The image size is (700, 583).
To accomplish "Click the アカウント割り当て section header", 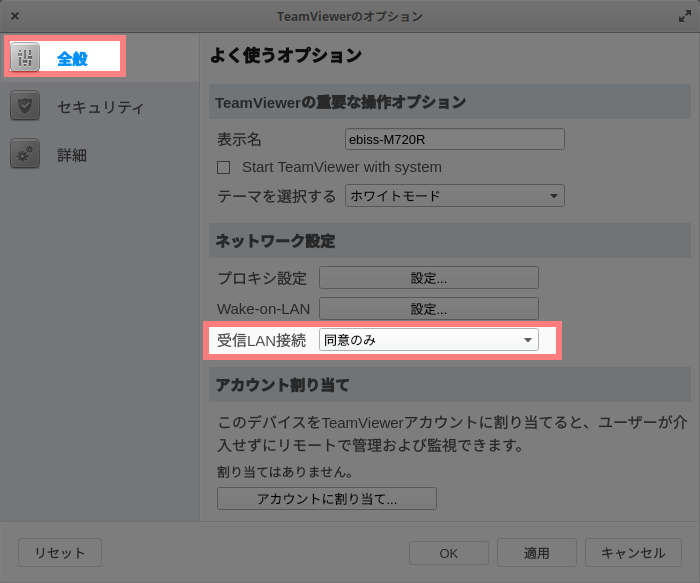I will (x=450, y=385).
